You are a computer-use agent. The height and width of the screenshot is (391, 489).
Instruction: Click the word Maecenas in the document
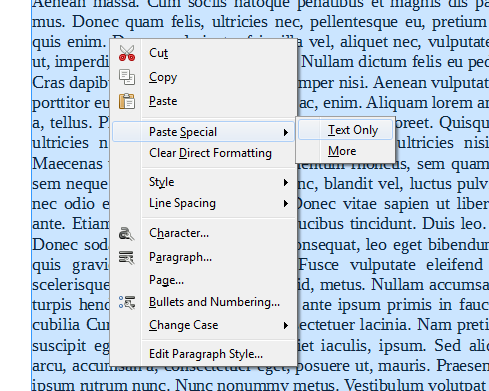tap(67, 164)
